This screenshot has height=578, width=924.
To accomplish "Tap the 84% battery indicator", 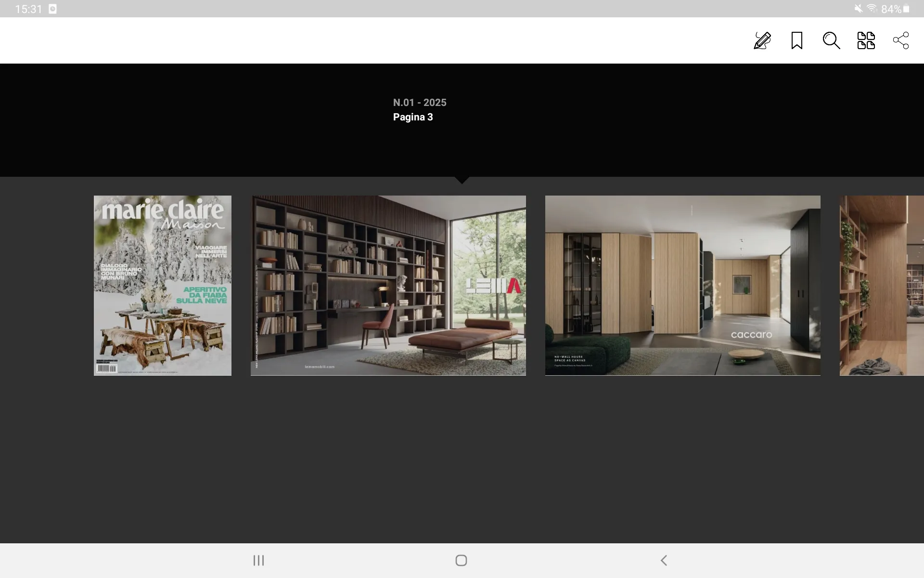I will pos(895,9).
